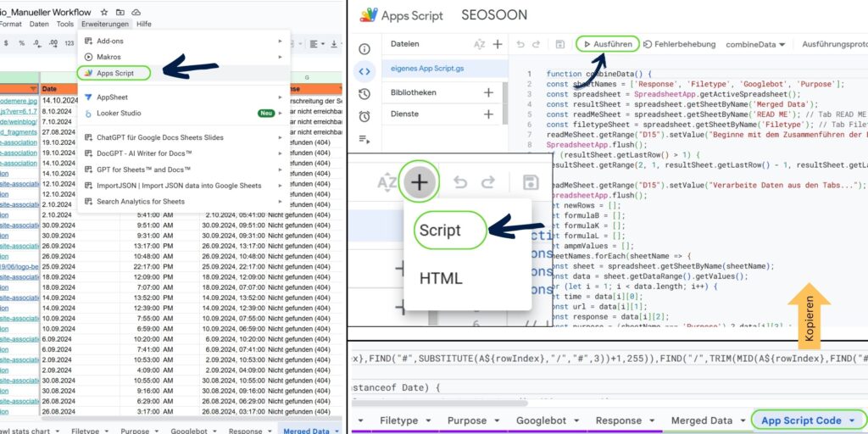
Task: Open GPT for Sheets and Docs entry
Action: click(184, 170)
